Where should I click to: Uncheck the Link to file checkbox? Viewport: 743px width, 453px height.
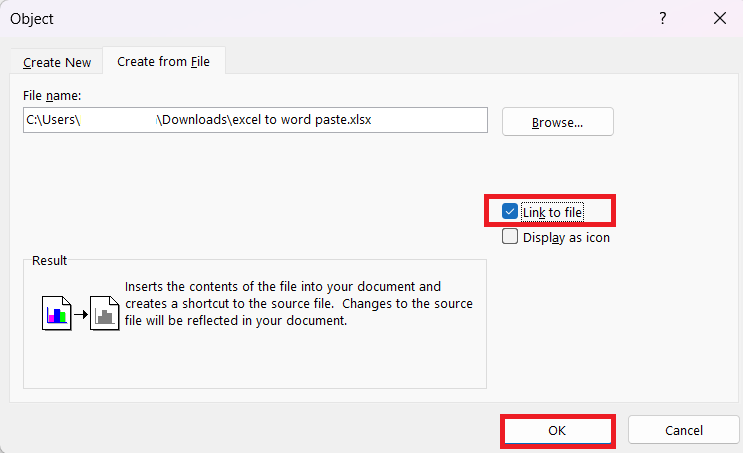pos(510,211)
